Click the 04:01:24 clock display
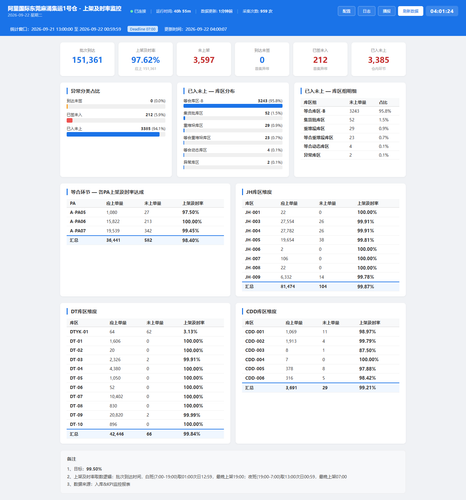 click(x=442, y=11)
